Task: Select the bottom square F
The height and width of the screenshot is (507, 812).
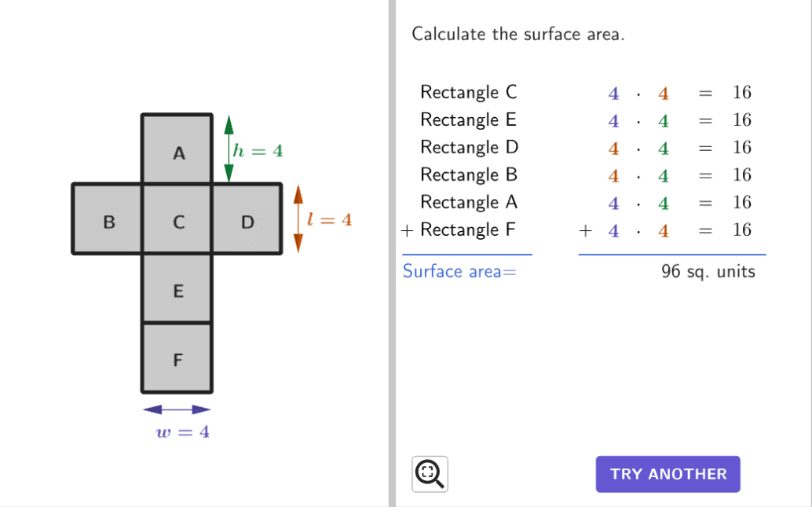Action: pos(177,358)
